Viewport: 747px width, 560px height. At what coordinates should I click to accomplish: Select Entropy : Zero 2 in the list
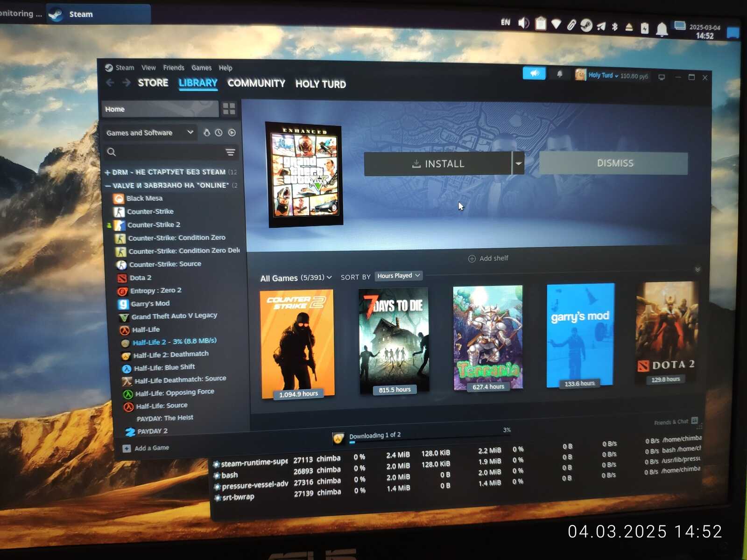point(155,290)
